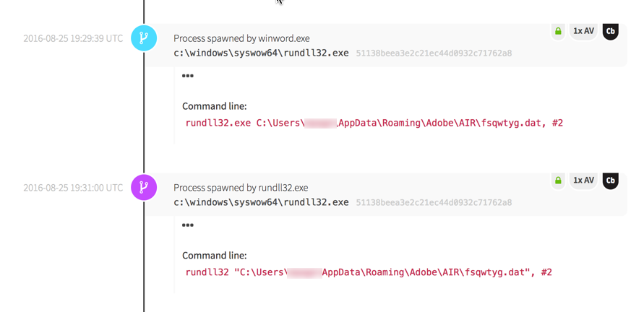The width and height of the screenshot is (644, 312).
Task: Expand ellipsis under the rundll32-spawned process
Action: (188, 225)
